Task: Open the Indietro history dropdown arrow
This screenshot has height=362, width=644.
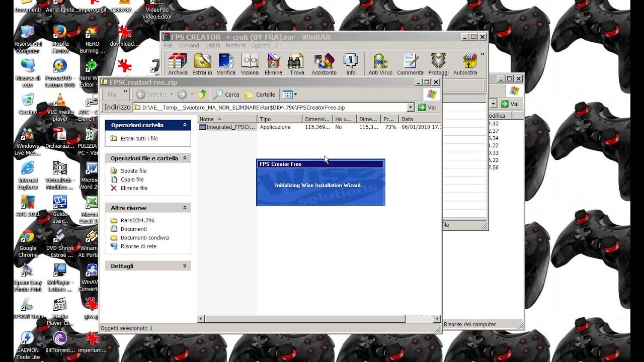Action: coord(172,95)
